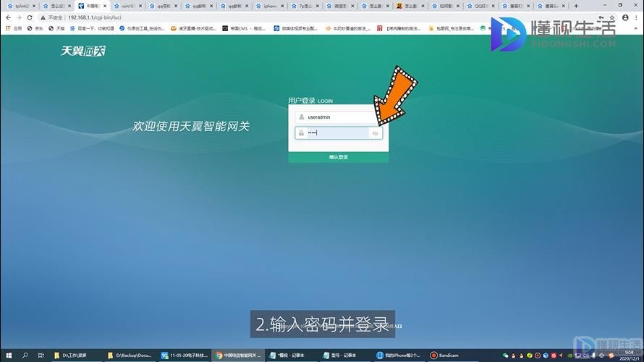Open the 百度一下 bookmark

[92, 28]
